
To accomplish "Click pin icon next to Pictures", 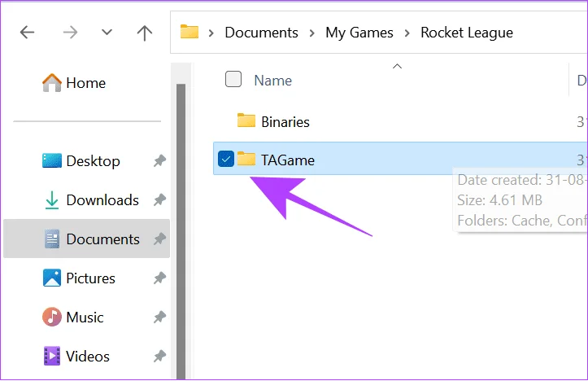I will point(159,278).
